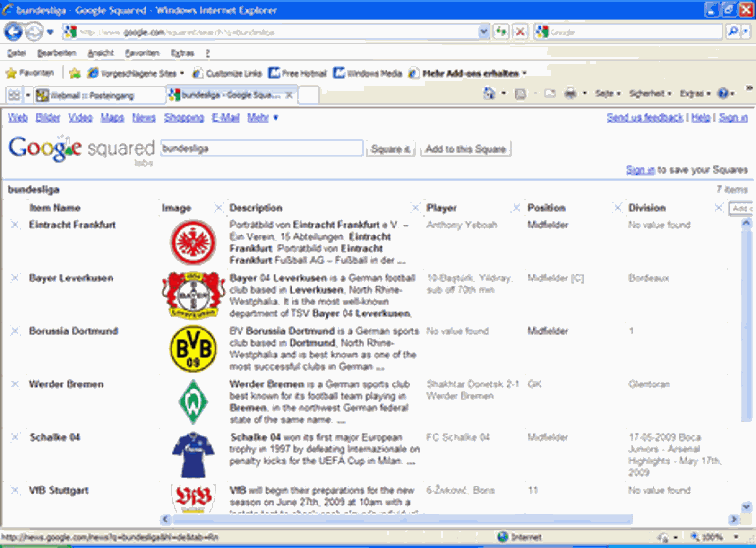Viewport: 756px width, 548px height.
Task: Click the browser Forward arrow button
Action: pyautogui.click(x=34, y=32)
